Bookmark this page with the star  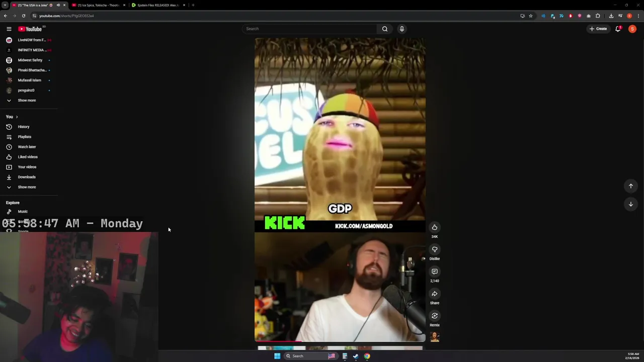[530, 16]
